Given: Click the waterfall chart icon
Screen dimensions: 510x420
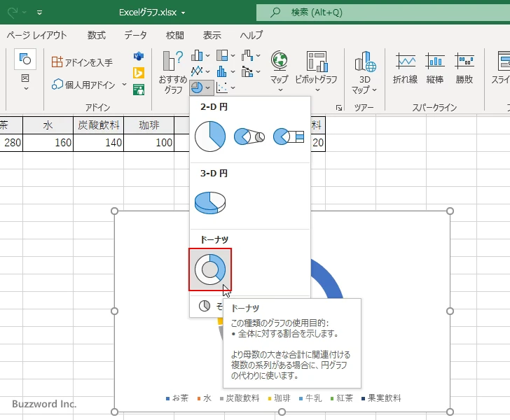Looking at the screenshot, I should [247, 55].
